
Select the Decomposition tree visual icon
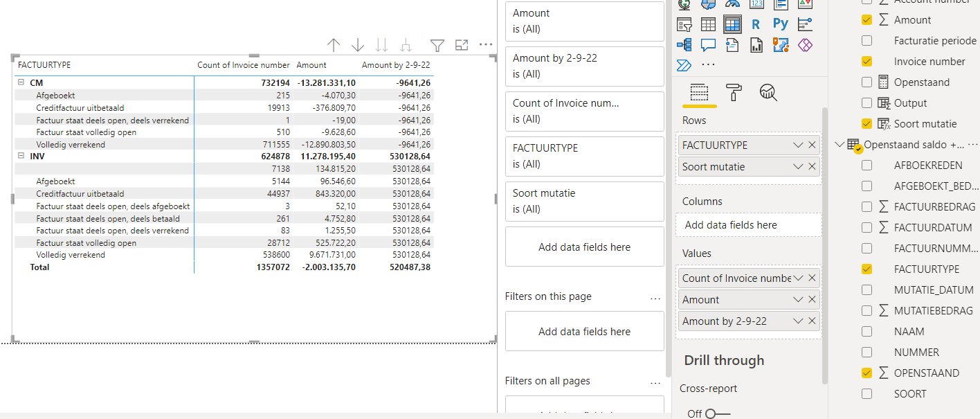tap(684, 45)
